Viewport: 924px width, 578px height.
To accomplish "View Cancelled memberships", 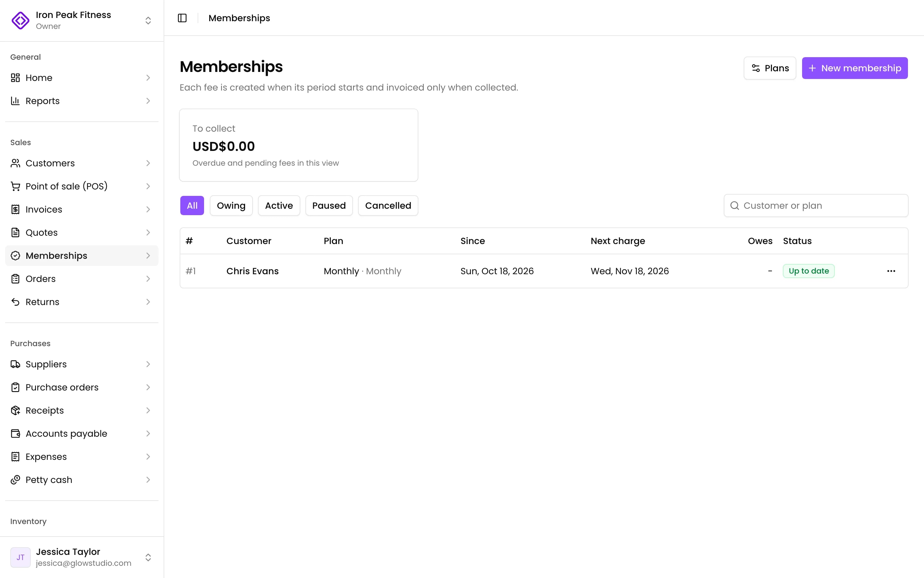I will [x=388, y=206].
